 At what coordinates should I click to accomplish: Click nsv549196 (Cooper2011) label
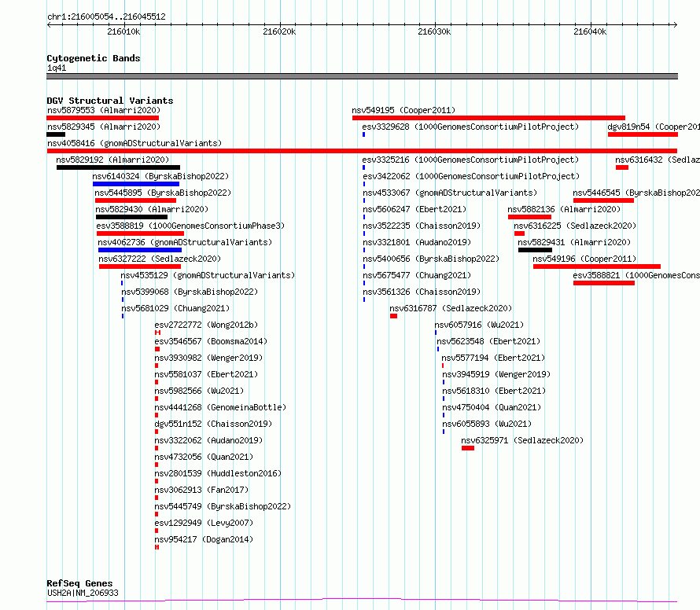tap(584, 259)
